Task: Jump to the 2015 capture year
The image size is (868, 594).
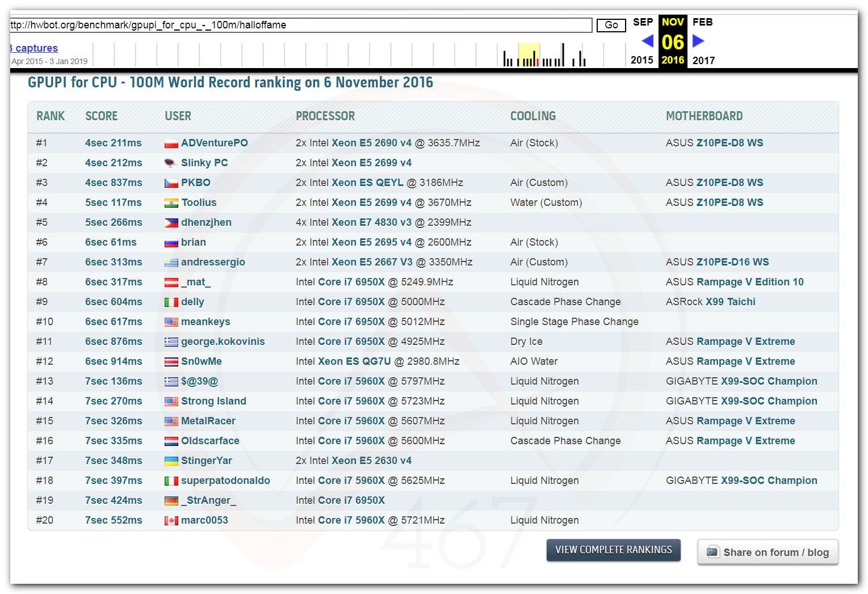Action: (x=642, y=60)
